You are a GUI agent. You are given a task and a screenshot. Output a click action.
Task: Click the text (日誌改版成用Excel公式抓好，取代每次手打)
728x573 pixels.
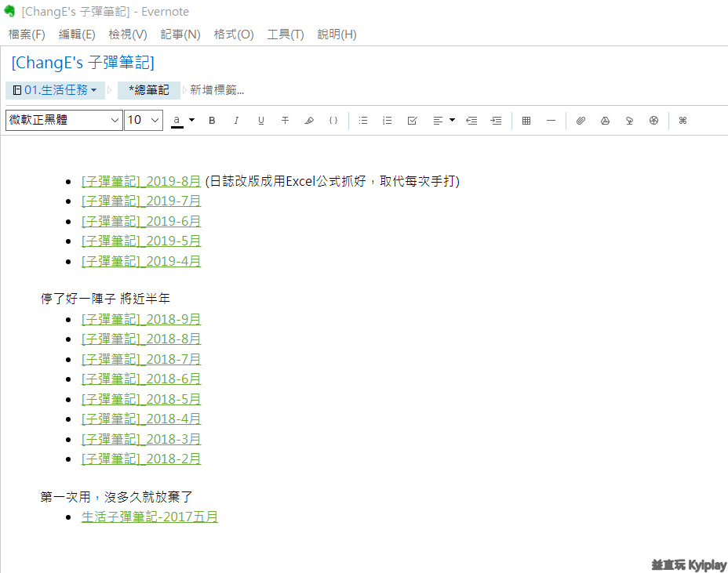click(x=333, y=181)
